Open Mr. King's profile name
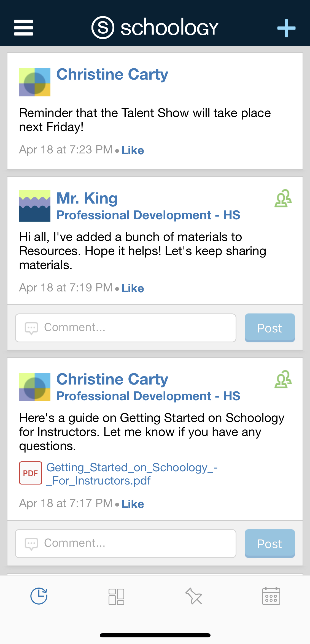Image resolution: width=310 pixels, height=644 pixels. click(87, 198)
